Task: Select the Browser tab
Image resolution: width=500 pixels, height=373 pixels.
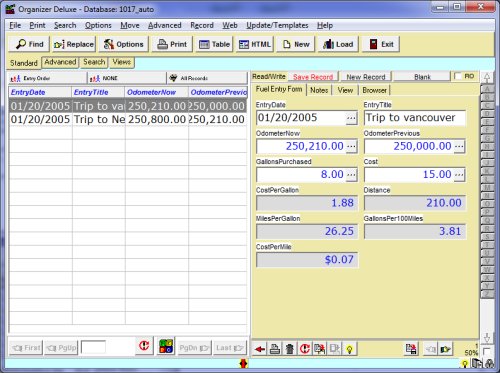Action: [374, 90]
